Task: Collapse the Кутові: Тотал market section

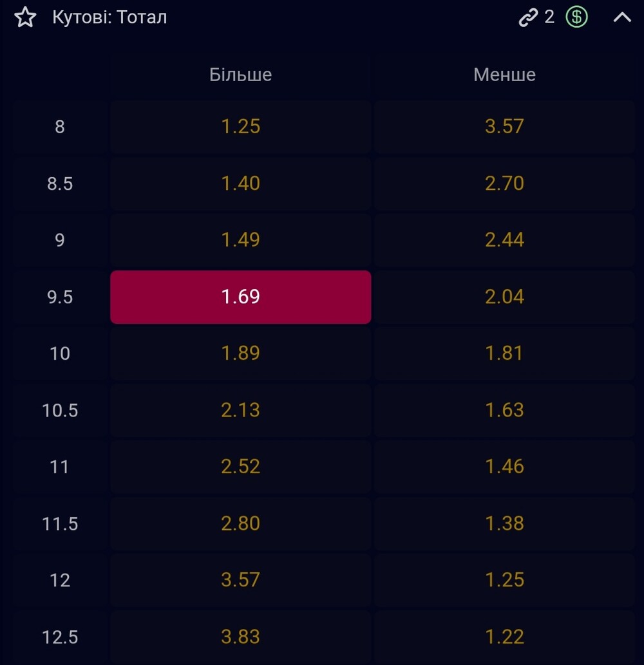Action: pyautogui.click(x=622, y=17)
